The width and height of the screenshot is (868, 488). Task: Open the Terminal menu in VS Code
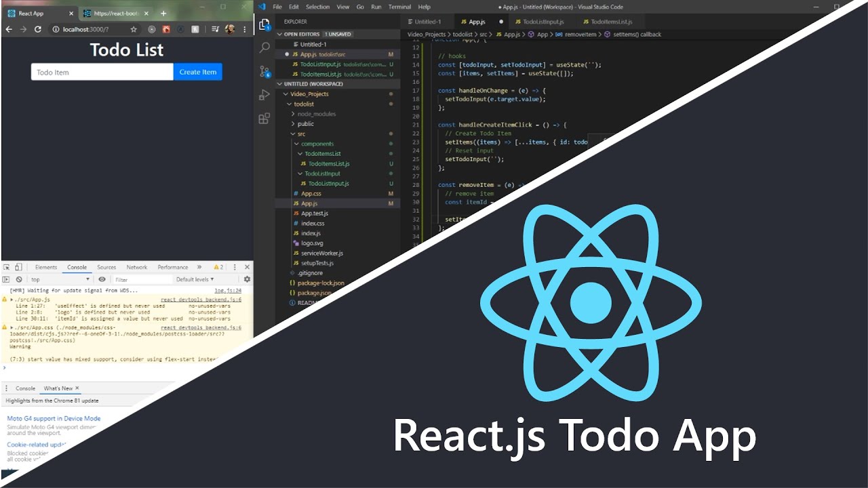[399, 7]
